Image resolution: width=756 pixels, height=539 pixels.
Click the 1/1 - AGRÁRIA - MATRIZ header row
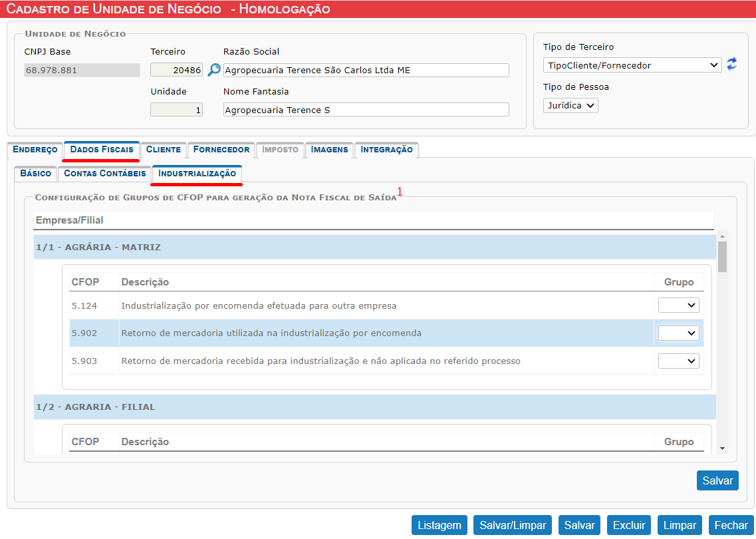coord(374,247)
